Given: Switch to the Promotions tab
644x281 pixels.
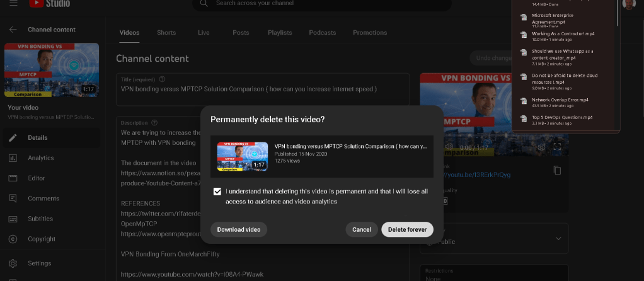Looking at the screenshot, I should pyautogui.click(x=370, y=33).
